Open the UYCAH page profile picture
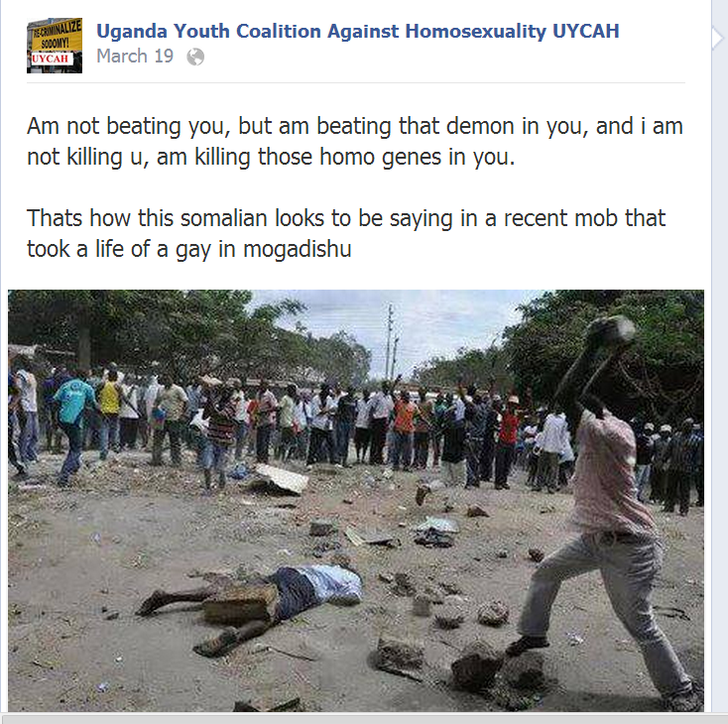This screenshot has height=724, width=728. point(55,46)
